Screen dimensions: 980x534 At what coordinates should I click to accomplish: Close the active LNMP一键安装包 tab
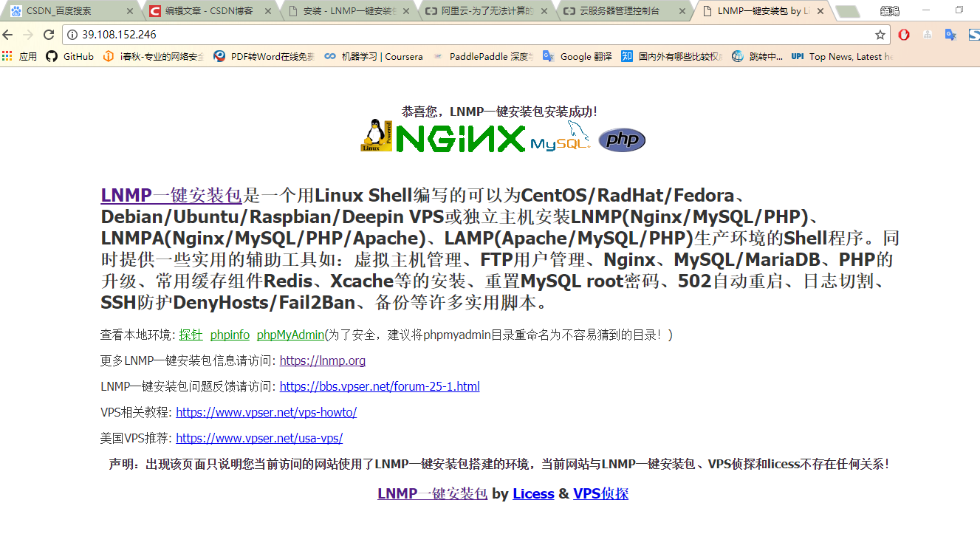tap(820, 11)
